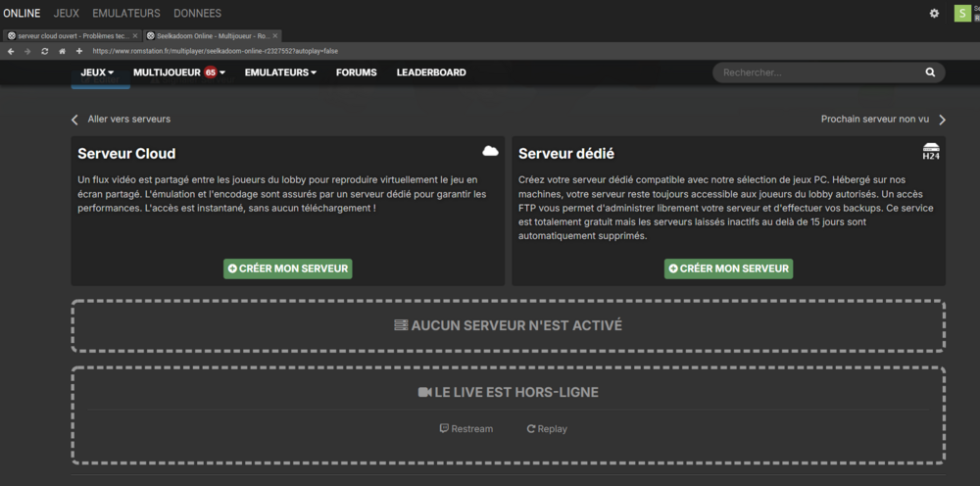The image size is (980, 486).
Task: Create server under Serveur Cloud
Action: 287,268
